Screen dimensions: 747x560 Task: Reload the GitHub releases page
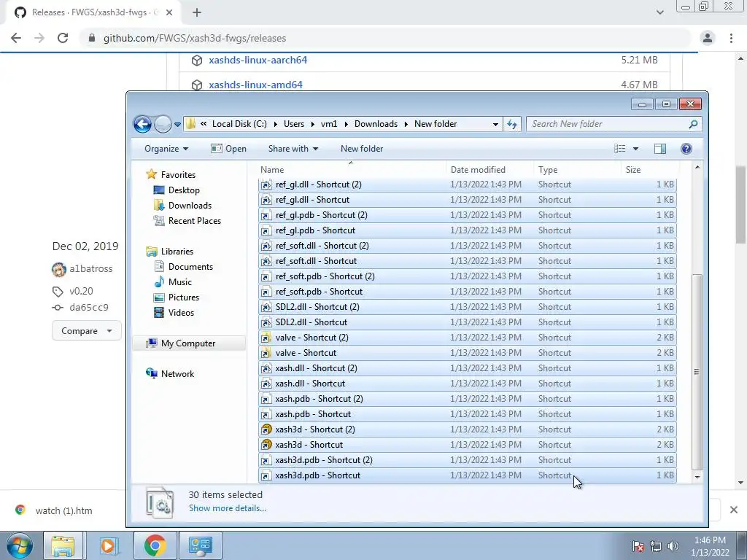pyautogui.click(x=63, y=38)
